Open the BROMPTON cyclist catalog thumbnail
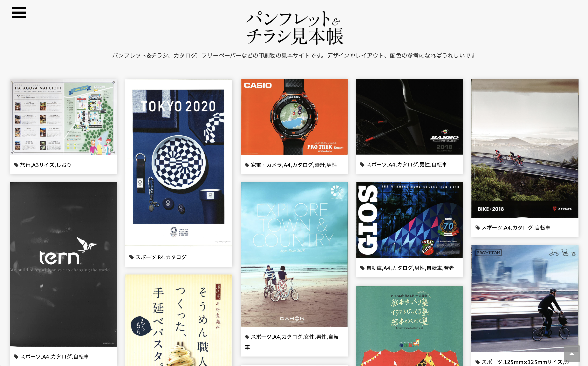 525,298
